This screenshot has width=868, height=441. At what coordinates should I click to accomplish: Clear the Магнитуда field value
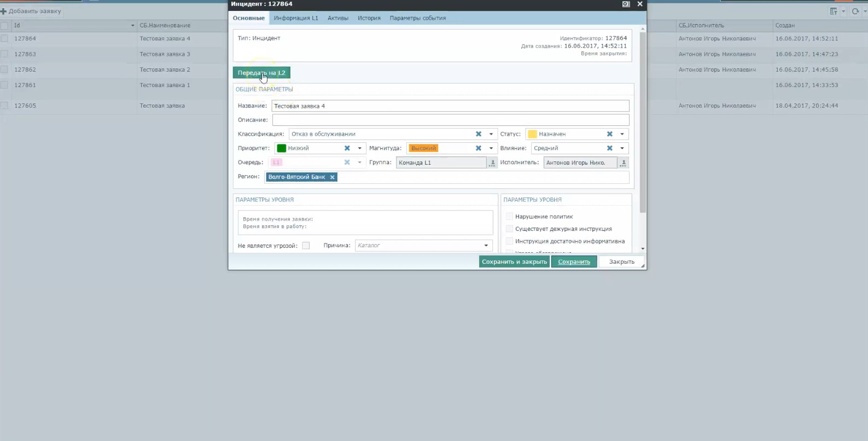pos(479,148)
